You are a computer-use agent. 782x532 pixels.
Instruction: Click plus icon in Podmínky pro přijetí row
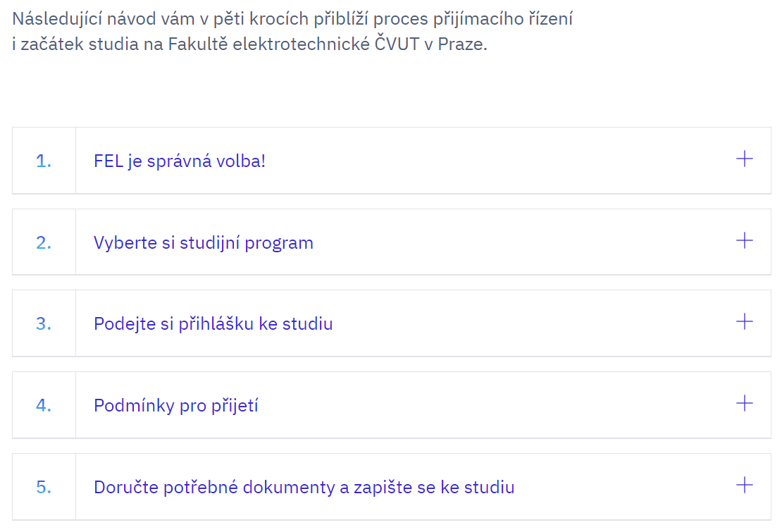pyautogui.click(x=744, y=404)
